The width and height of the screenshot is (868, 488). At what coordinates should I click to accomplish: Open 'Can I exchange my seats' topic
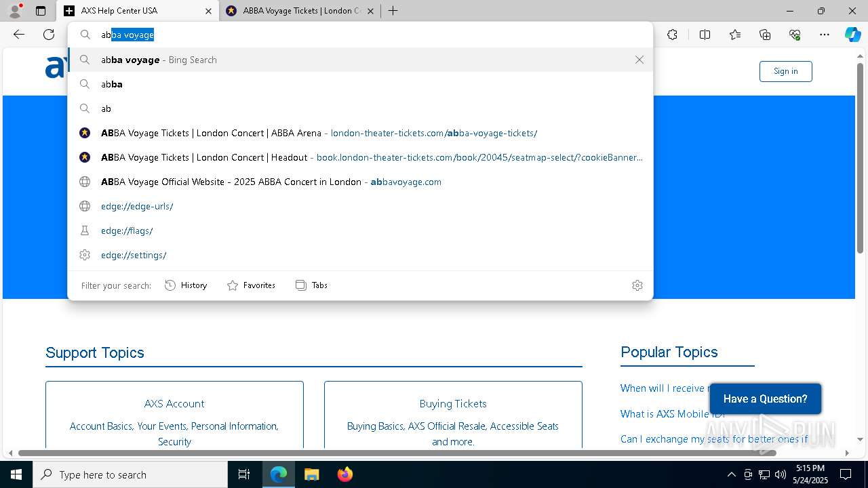point(714,439)
